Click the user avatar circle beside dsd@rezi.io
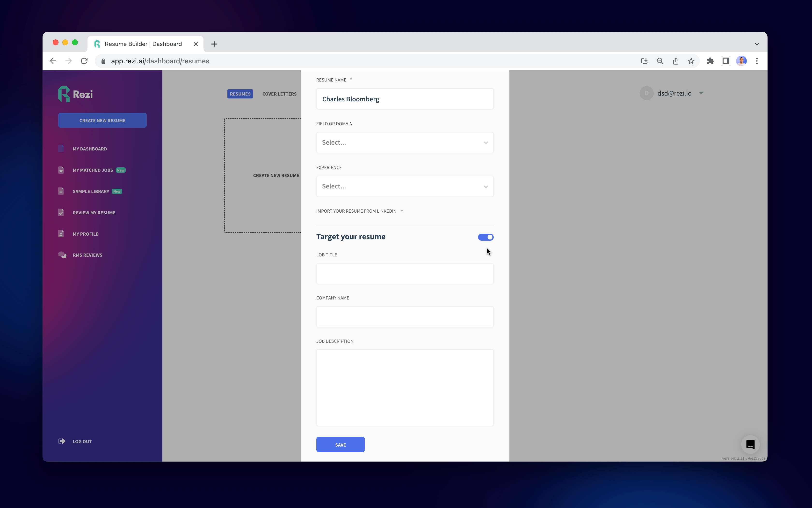The image size is (812, 508). [x=646, y=93]
